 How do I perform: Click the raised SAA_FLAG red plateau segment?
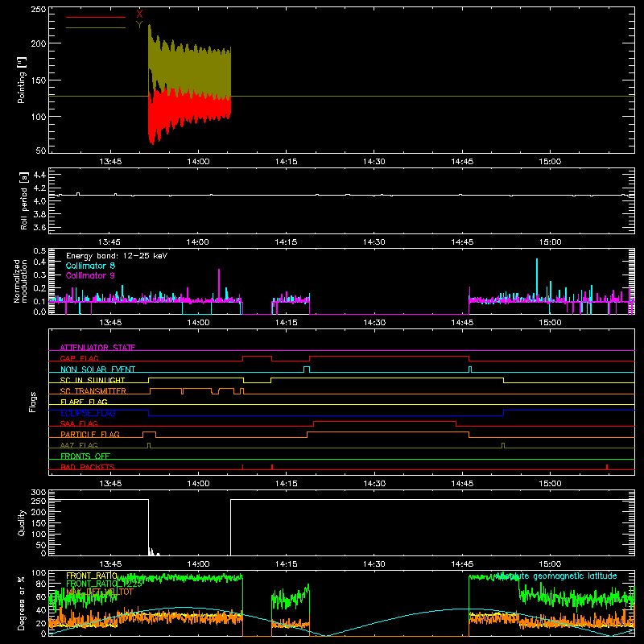(x=385, y=421)
